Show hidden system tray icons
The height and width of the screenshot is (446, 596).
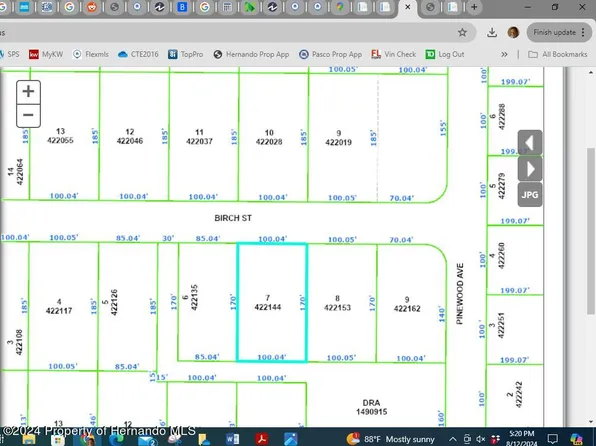point(453,439)
